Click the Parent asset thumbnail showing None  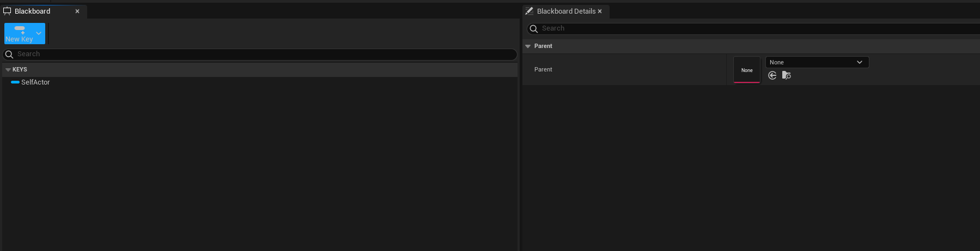pos(747,70)
